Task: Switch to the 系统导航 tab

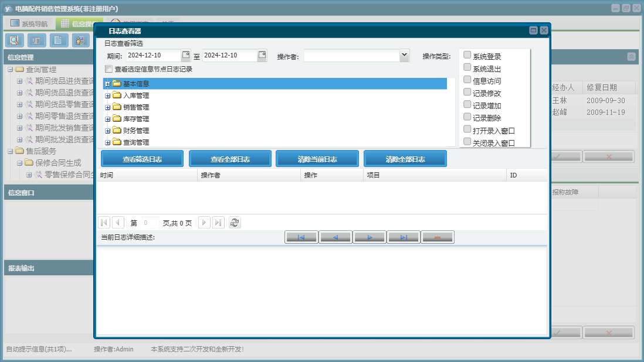Action: (29, 24)
